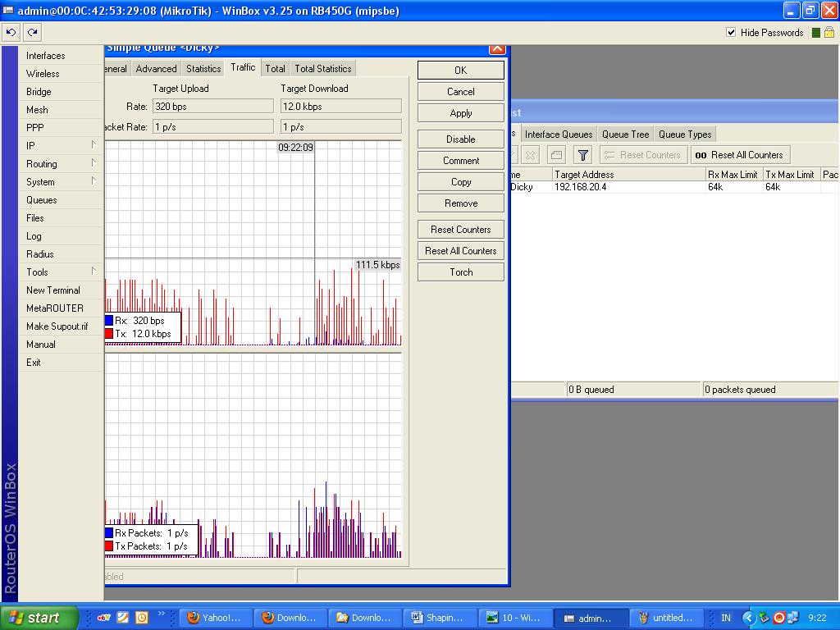Click the padlock icon in top toolbar

pos(829,33)
